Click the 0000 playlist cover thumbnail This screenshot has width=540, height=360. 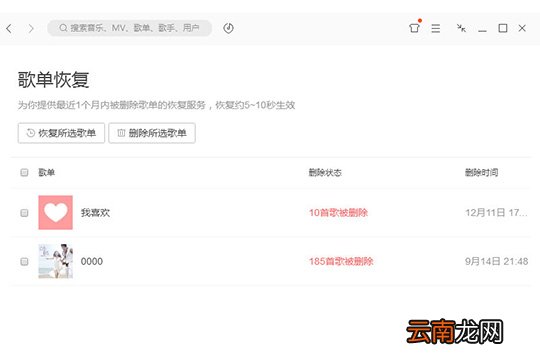[x=55, y=261]
